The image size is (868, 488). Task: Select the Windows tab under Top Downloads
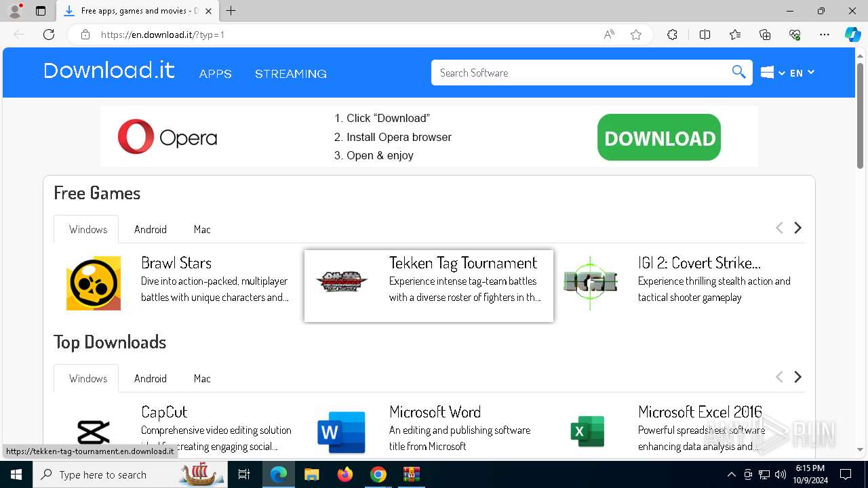[86, 378]
